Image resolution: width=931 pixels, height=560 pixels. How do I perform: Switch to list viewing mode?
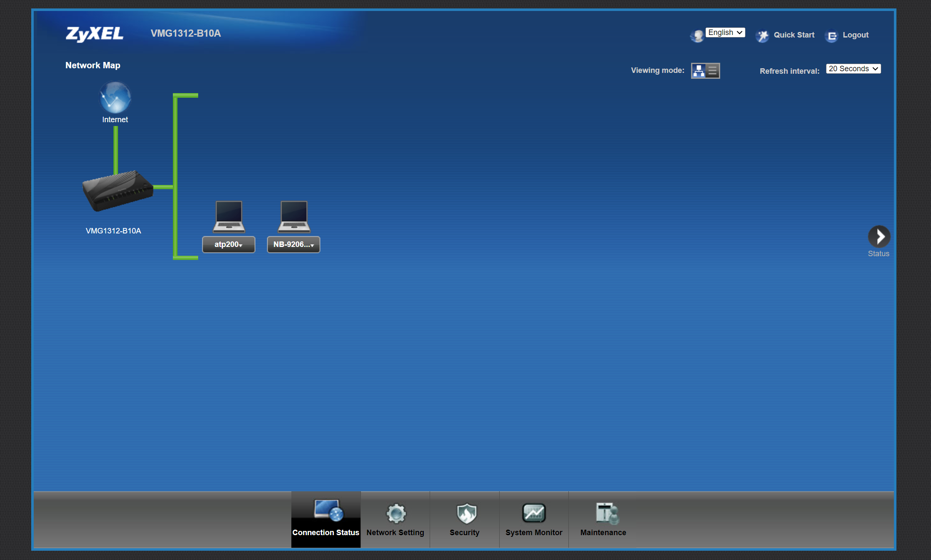pyautogui.click(x=713, y=71)
